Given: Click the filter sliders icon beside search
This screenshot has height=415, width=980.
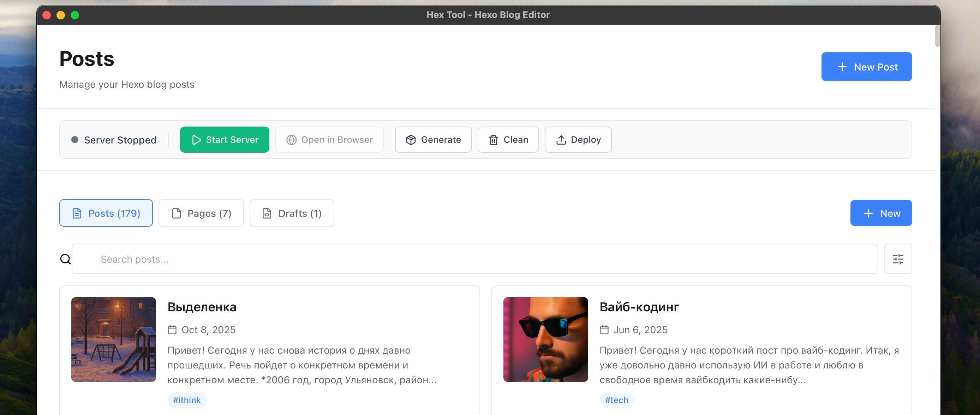Looking at the screenshot, I should point(897,259).
